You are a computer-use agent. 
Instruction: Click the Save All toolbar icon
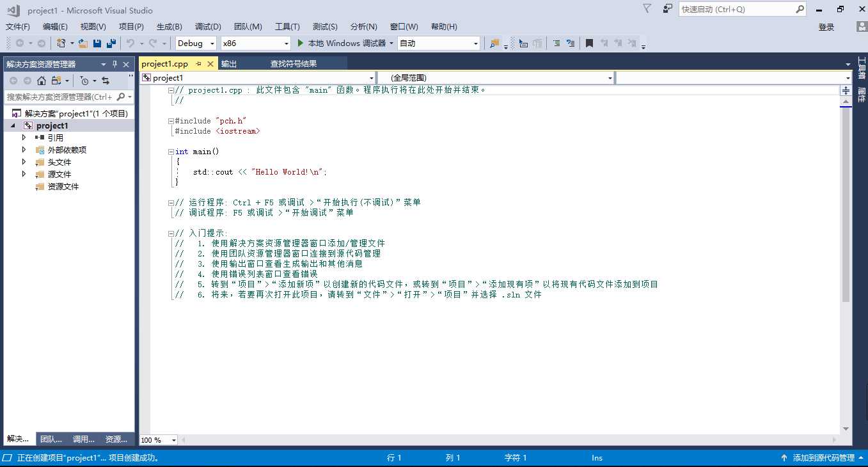(x=111, y=44)
